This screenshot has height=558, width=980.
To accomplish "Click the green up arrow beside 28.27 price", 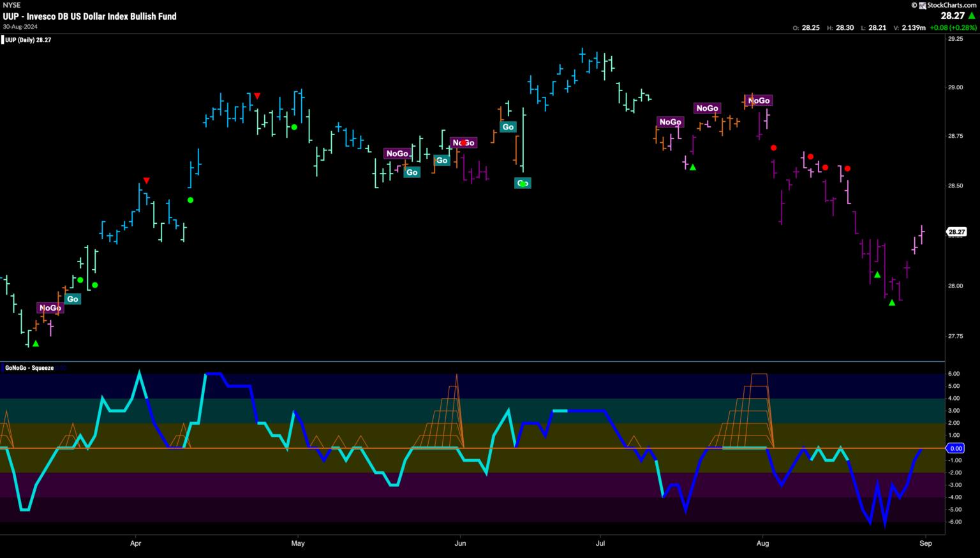I will [972, 16].
